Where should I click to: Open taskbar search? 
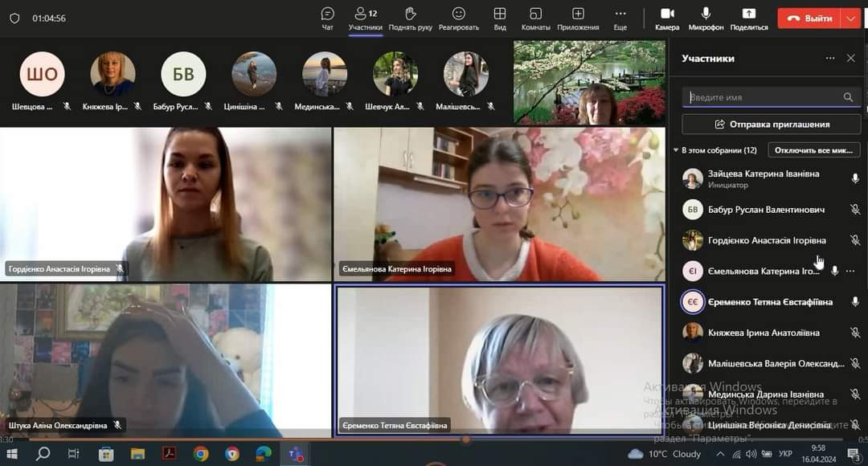[x=43, y=454]
